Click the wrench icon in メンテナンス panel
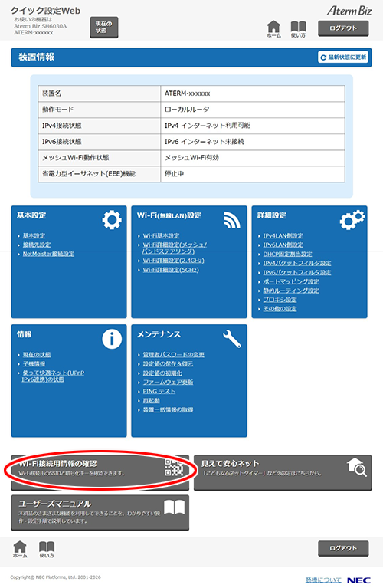 tap(232, 339)
